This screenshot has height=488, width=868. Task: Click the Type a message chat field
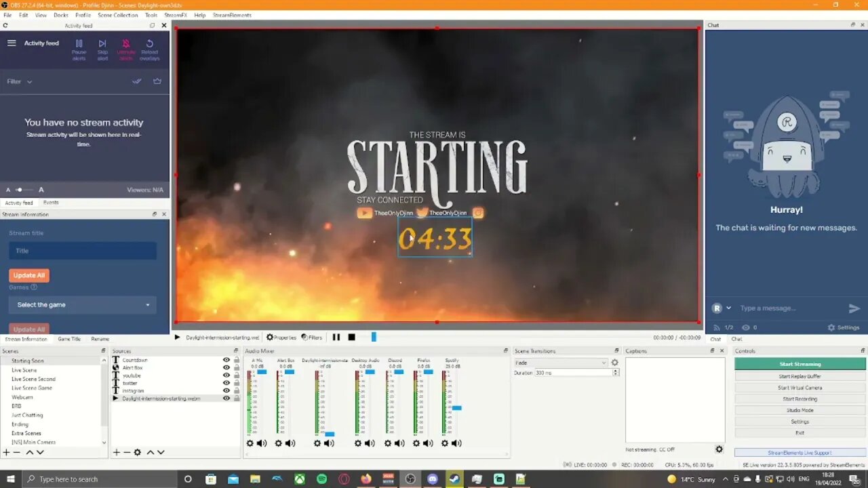click(x=790, y=308)
